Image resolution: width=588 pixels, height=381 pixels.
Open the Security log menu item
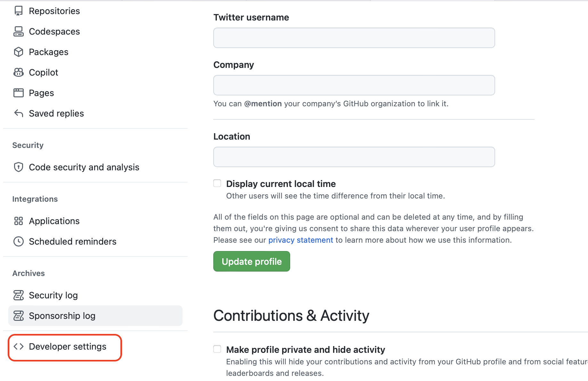pos(53,295)
